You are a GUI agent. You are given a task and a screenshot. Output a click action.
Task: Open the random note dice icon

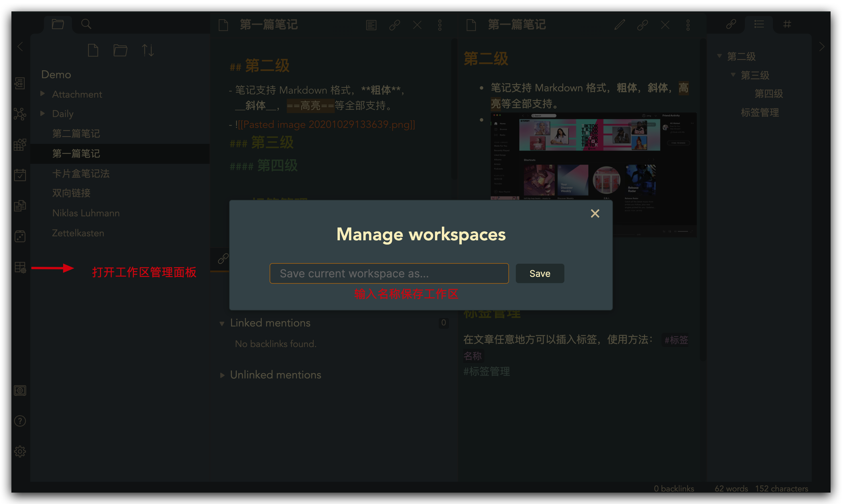tap(20, 236)
